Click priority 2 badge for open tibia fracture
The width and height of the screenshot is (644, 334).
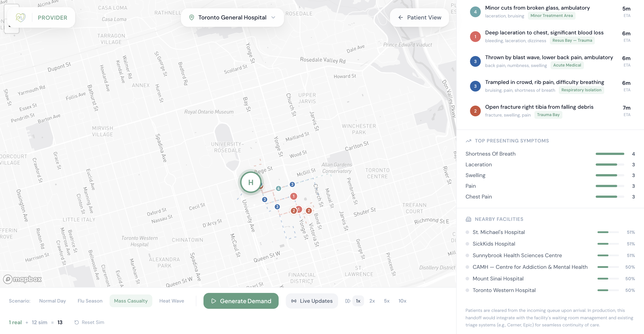pyautogui.click(x=475, y=111)
